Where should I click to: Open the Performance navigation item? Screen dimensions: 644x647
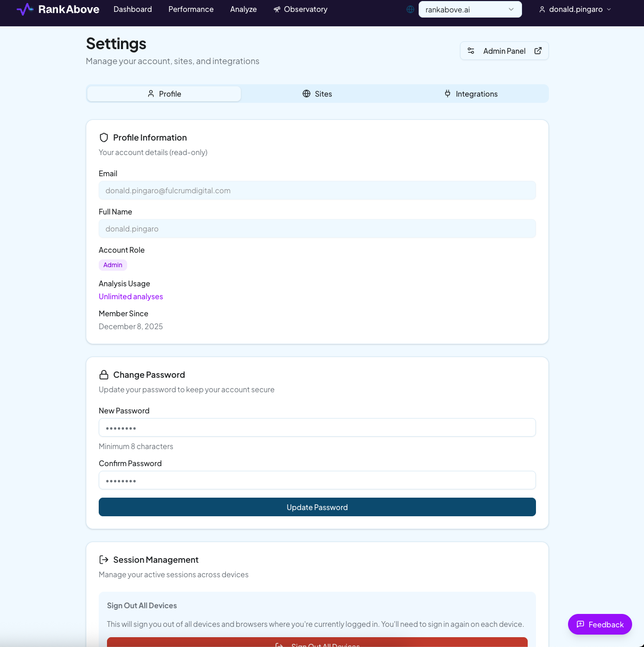[191, 9]
